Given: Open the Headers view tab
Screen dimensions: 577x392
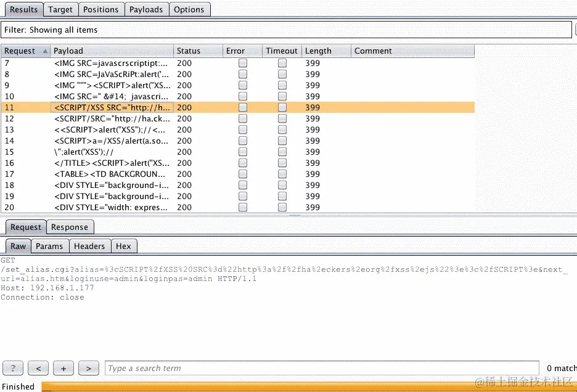Looking at the screenshot, I should pos(89,247).
